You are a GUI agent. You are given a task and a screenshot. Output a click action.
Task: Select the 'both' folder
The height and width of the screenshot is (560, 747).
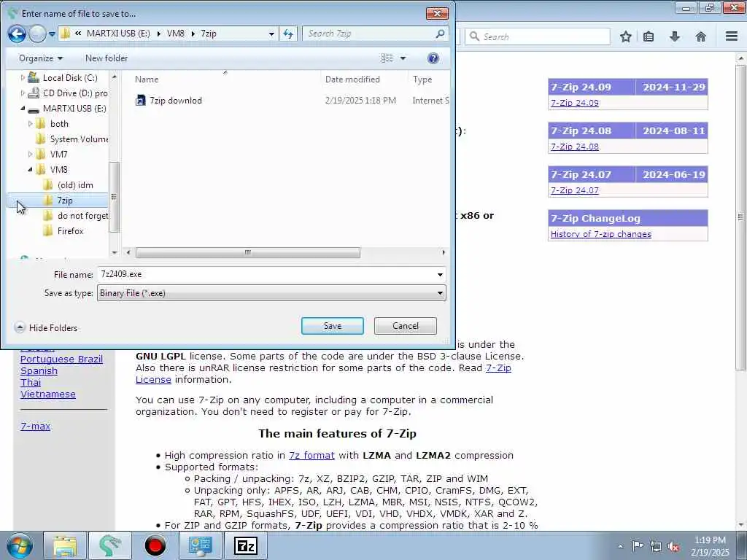59,124
